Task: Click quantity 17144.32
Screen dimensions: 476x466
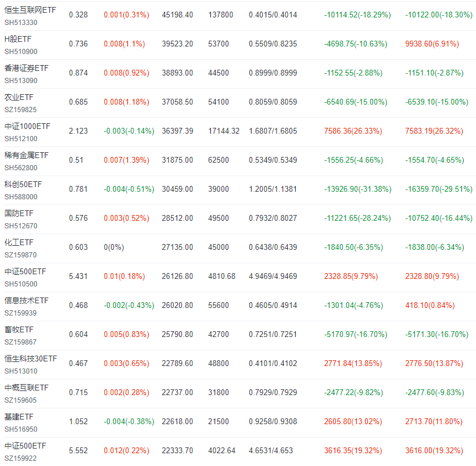Action: click(224, 131)
